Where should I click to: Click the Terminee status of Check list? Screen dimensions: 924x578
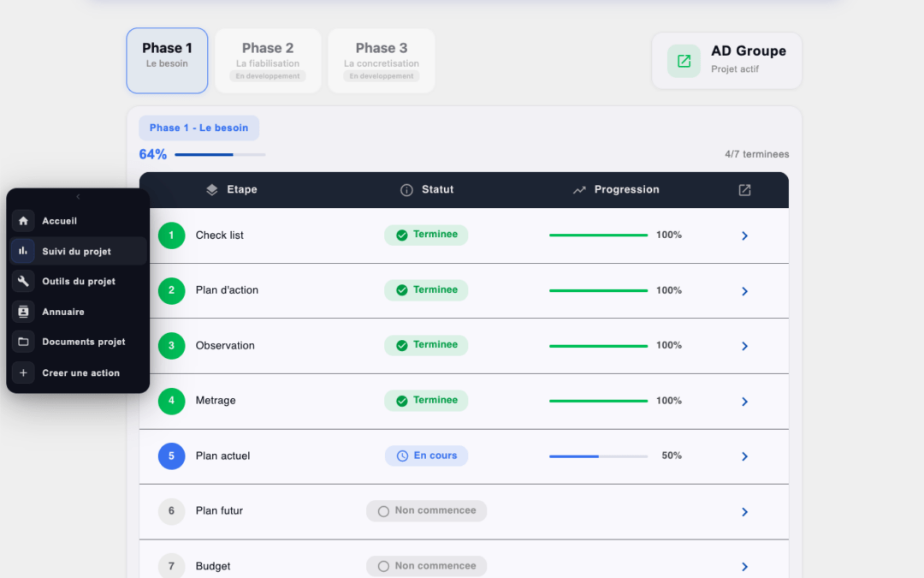(x=426, y=235)
